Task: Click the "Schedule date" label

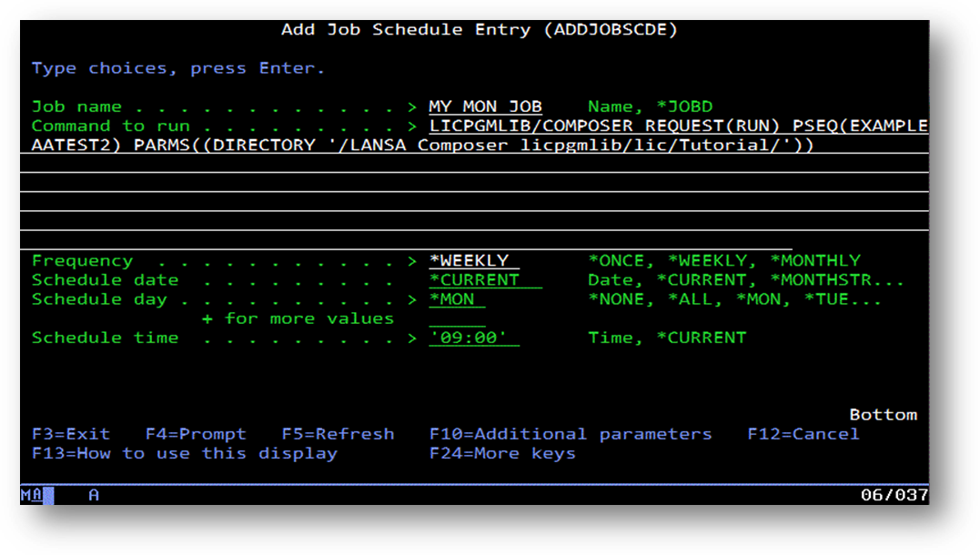Action: coord(105,280)
